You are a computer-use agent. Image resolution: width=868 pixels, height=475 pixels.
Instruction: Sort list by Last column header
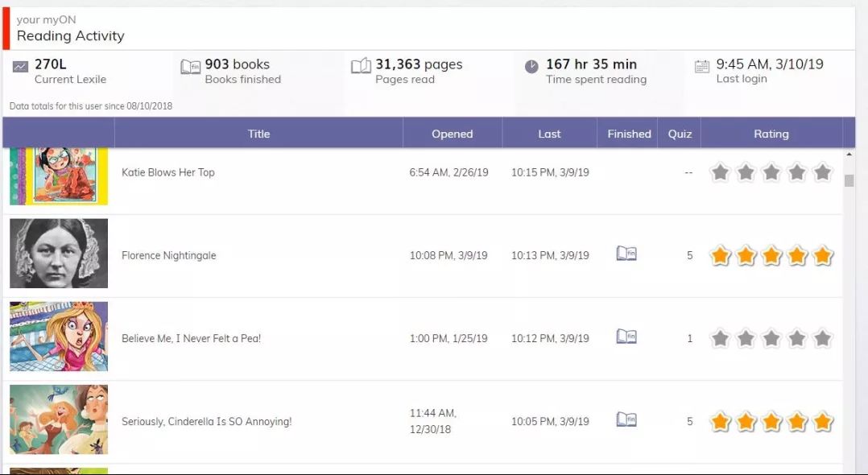pyautogui.click(x=549, y=134)
